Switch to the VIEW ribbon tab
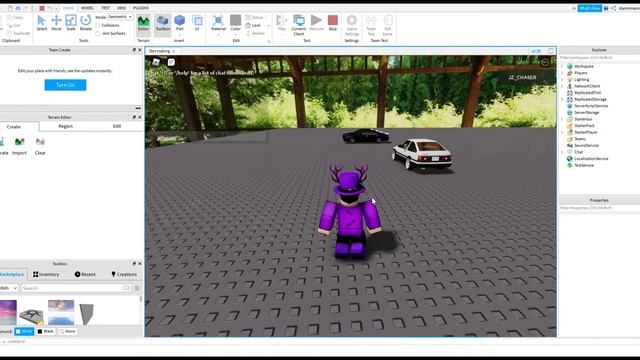Screen dimensions: 640x360 pyautogui.click(x=121, y=8)
